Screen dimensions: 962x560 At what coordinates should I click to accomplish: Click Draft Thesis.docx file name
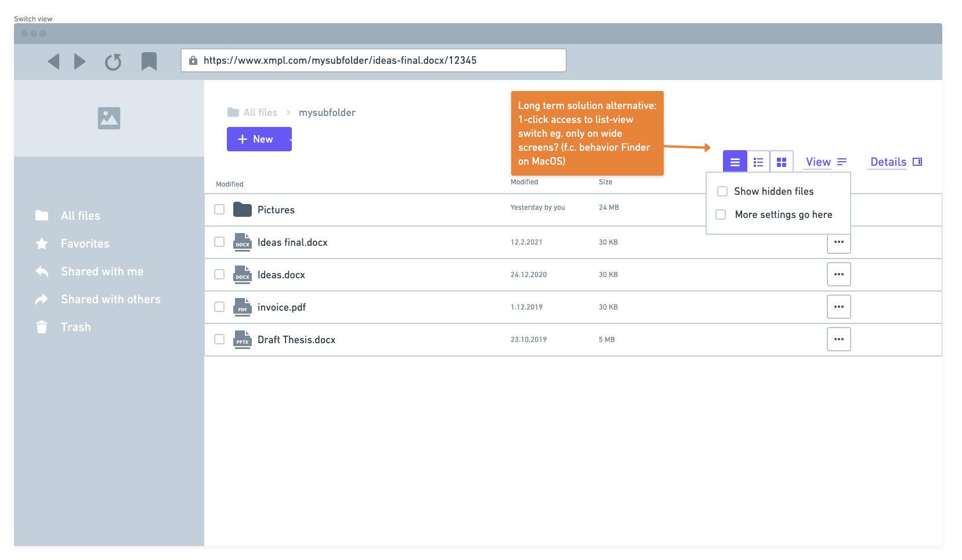[296, 340]
